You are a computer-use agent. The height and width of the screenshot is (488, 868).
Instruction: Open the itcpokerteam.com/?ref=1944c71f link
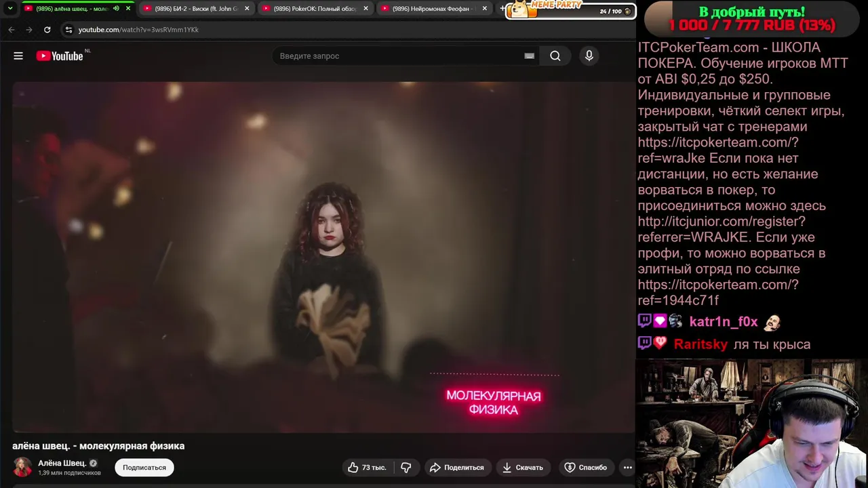click(717, 293)
